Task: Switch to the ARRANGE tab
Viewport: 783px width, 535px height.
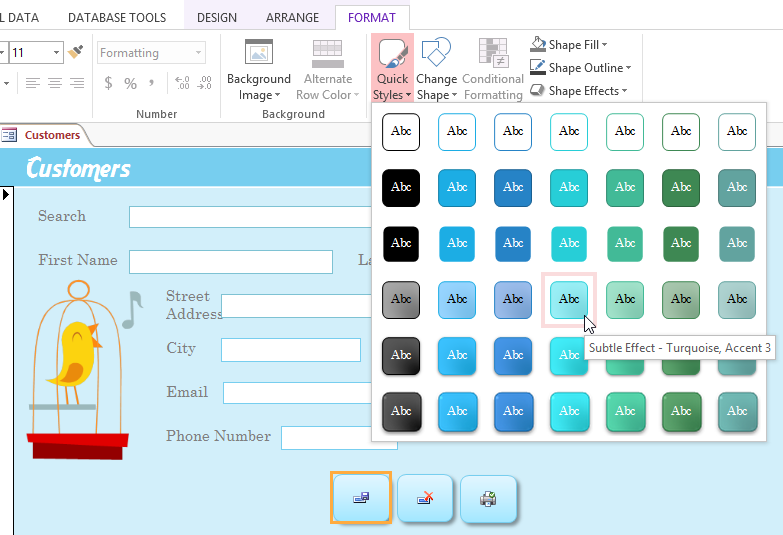Action: pyautogui.click(x=292, y=17)
